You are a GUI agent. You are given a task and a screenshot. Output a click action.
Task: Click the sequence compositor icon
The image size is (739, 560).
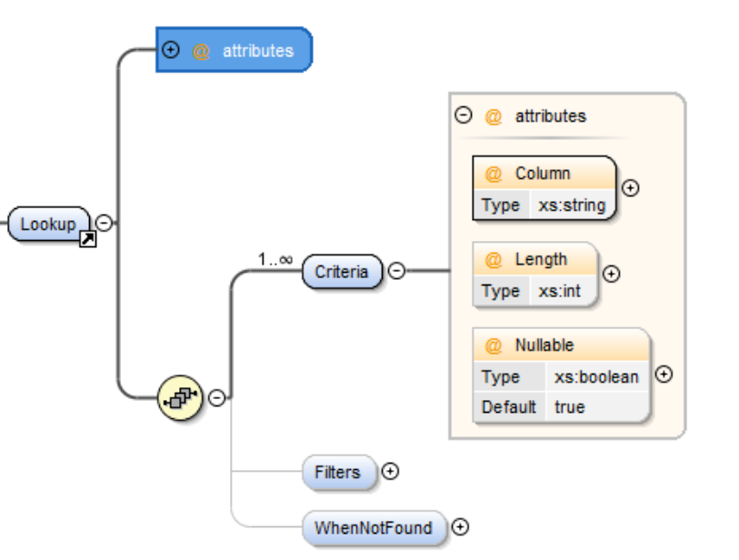[180, 397]
